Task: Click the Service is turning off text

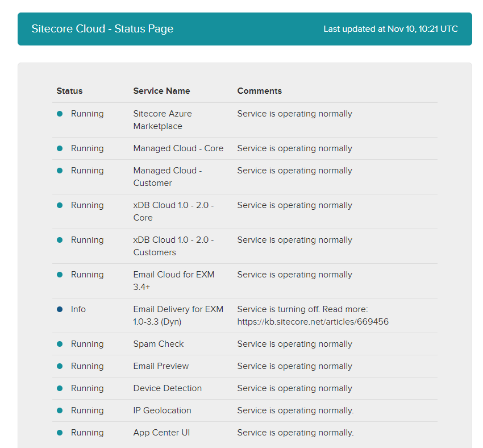Action: click(278, 309)
